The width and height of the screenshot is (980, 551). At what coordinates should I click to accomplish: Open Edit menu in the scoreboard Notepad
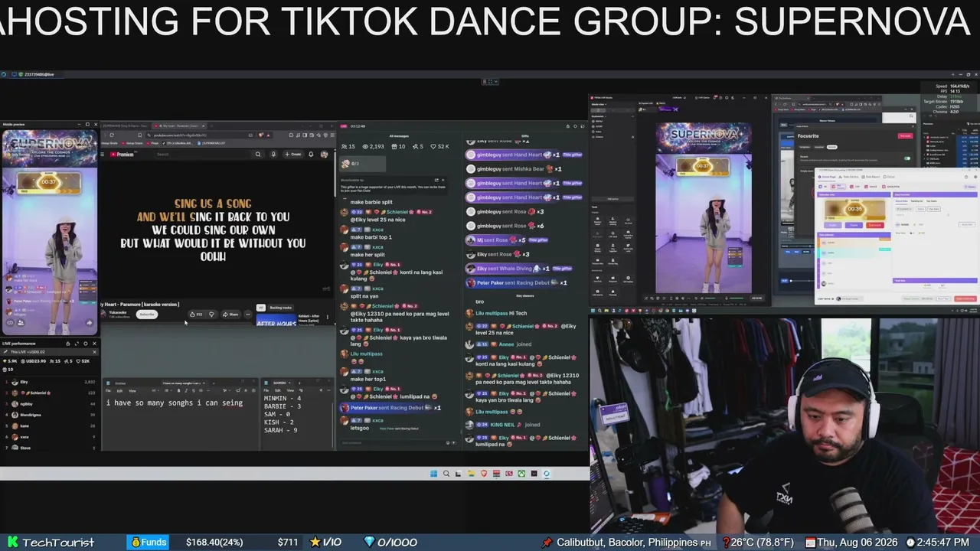(278, 391)
